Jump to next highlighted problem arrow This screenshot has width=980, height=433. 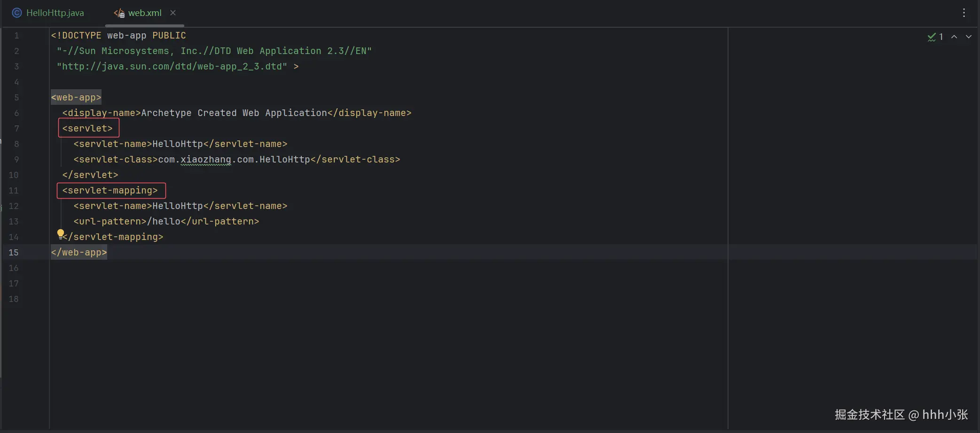tap(968, 37)
